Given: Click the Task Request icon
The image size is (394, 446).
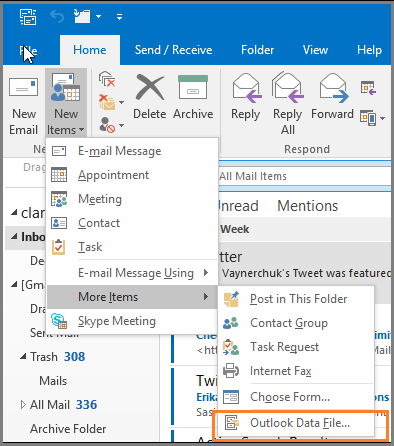Looking at the screenshot, I should pyautogui.click(x=231, y=347).
